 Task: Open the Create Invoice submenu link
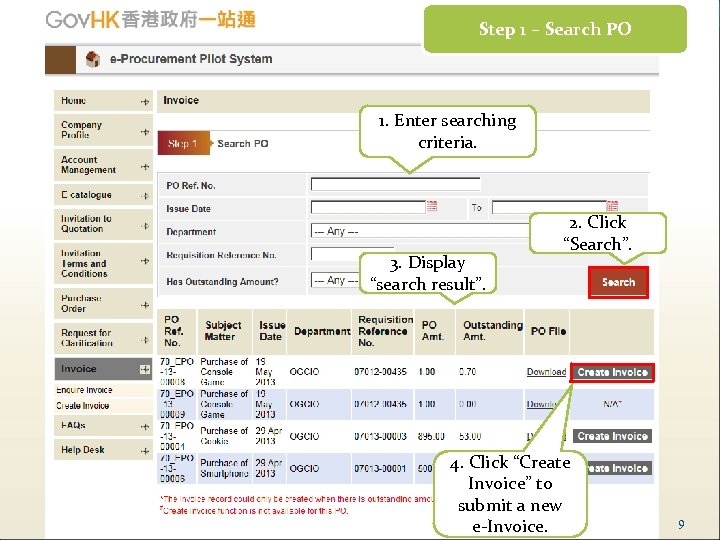pos(83,406)
